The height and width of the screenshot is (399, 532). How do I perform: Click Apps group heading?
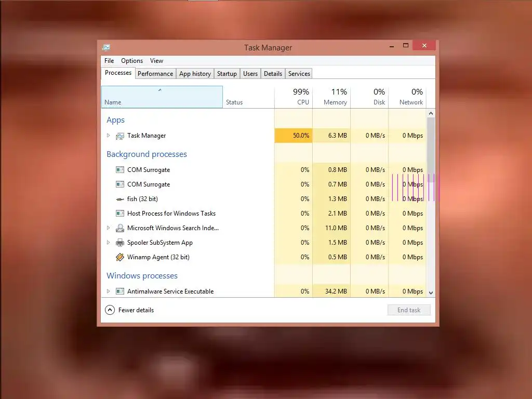pos(115,120)
